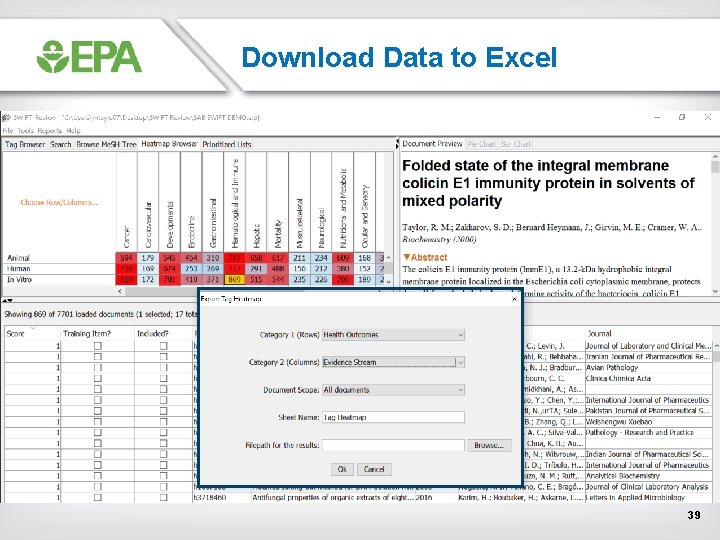Click the heatmap vertical scroll down arrow
The height and width of the screenshot is (540, 720).
388,281
